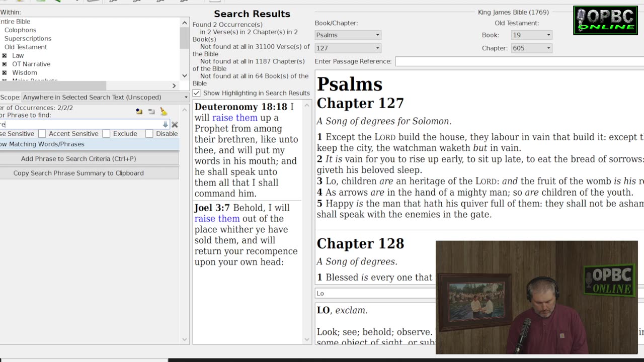Enable the Disable checkbox
This screenshot has height=362, width=644.
pos(149,134)
